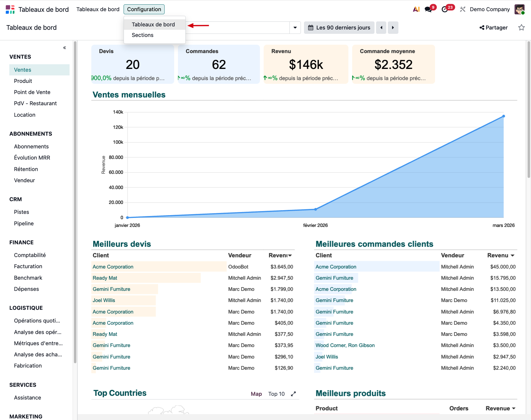Expand the Top Countries map fullscreen
The height and width of the screenshot is (420, 531).
click(x=293, y=394)
